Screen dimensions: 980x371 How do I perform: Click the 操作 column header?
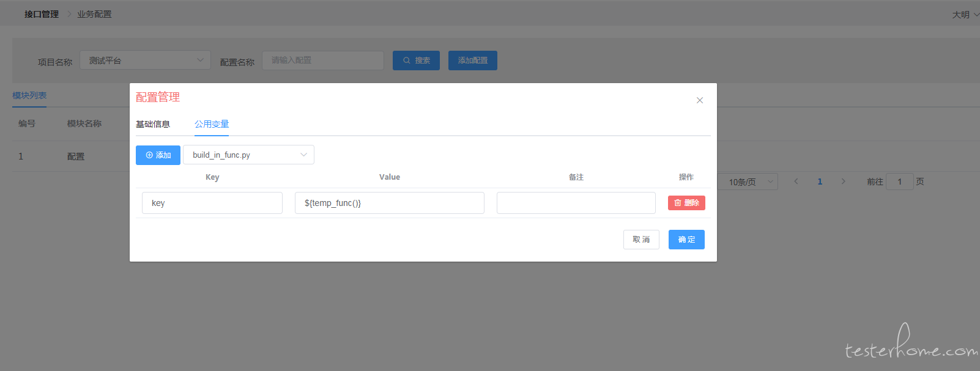[x=686, y=177]
